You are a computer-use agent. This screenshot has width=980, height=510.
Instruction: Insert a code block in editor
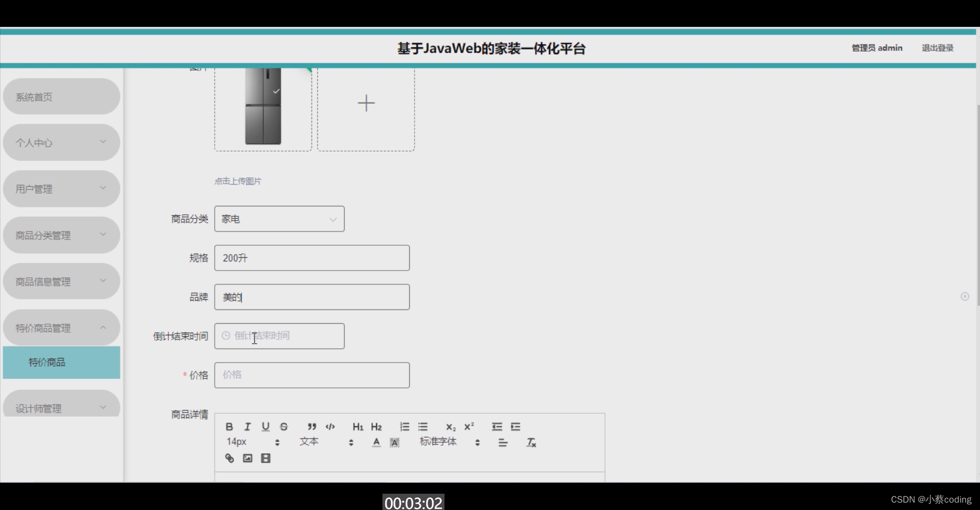[x=330, y=427]
